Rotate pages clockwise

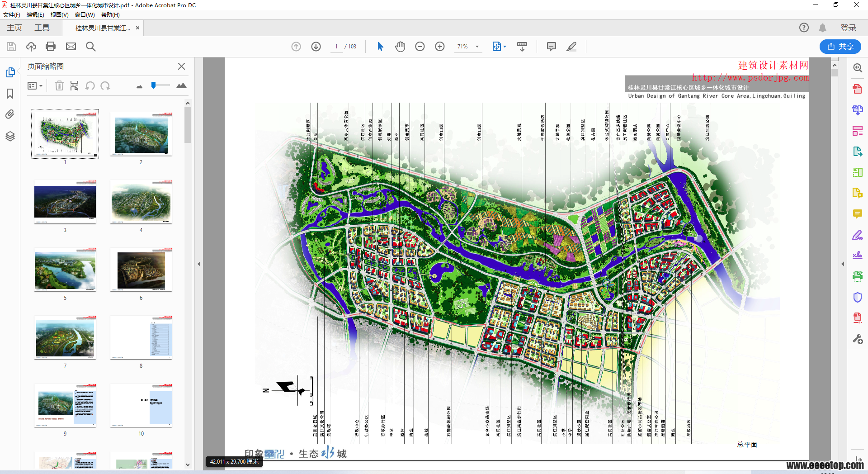(105, 85)
